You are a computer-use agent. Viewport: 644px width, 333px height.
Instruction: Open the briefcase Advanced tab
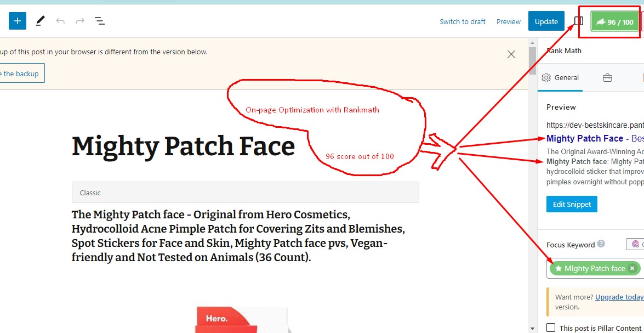point(607,78)
